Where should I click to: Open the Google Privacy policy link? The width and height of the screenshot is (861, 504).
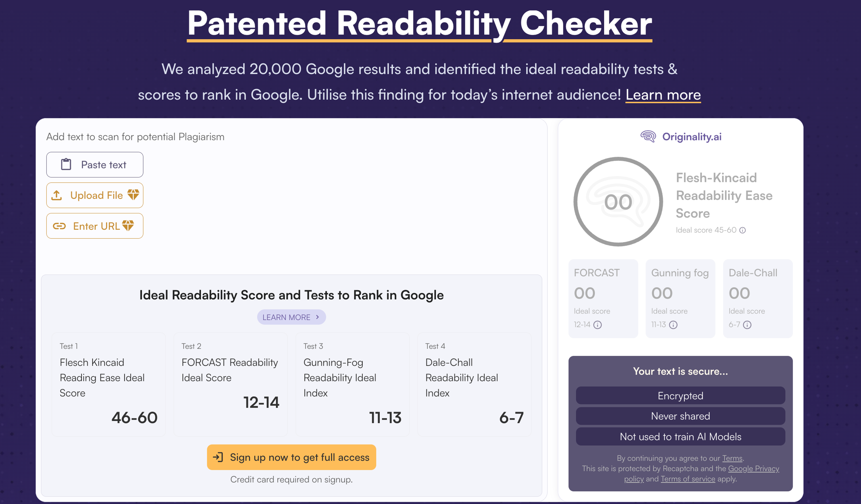click(x=753, y=468)
